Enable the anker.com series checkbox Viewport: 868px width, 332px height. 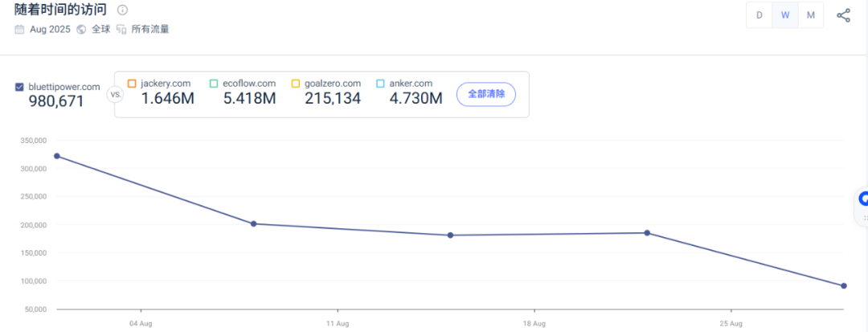coord(380,84)
